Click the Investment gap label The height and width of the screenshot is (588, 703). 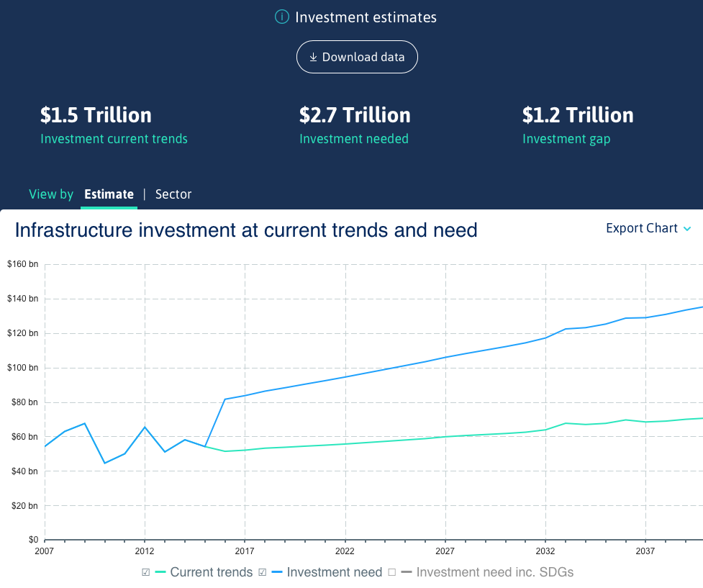coord(566,139)
